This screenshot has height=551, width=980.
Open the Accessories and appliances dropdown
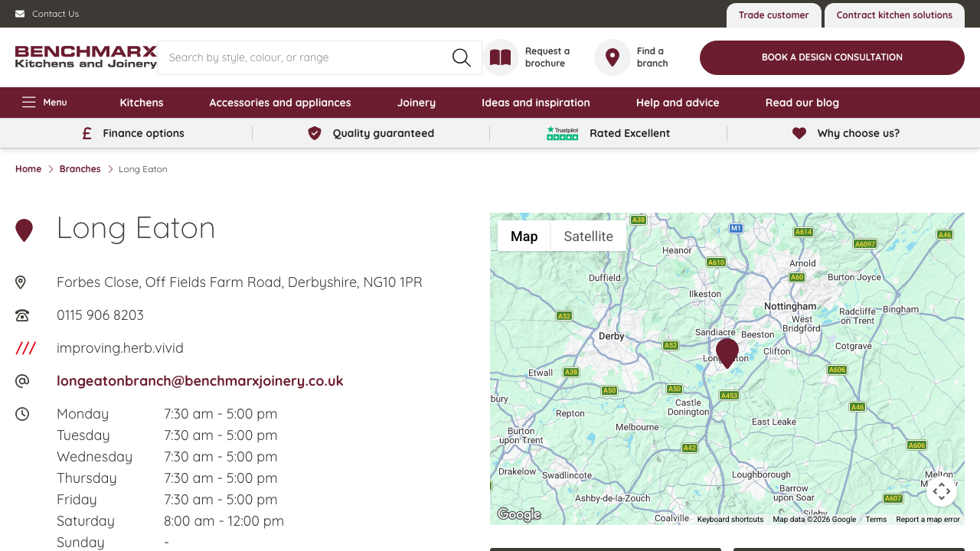pyautogui.click(x=280, y=103)
